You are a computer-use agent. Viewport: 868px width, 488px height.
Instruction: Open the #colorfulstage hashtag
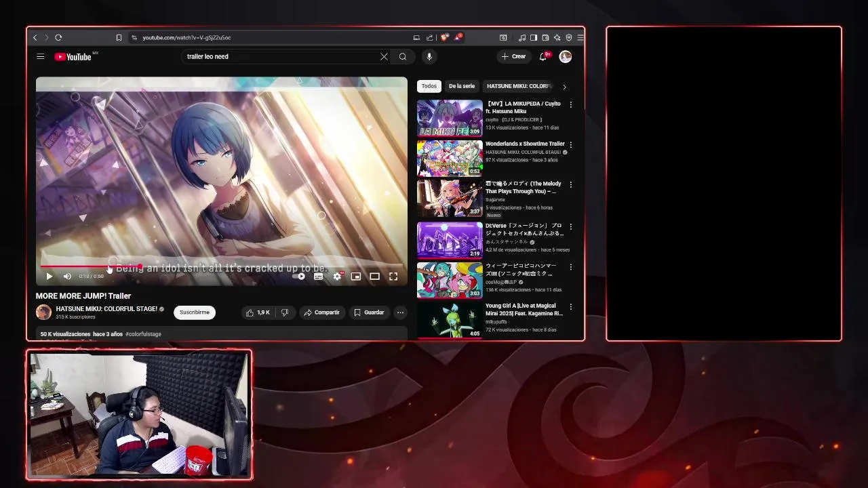pos(143,334)
